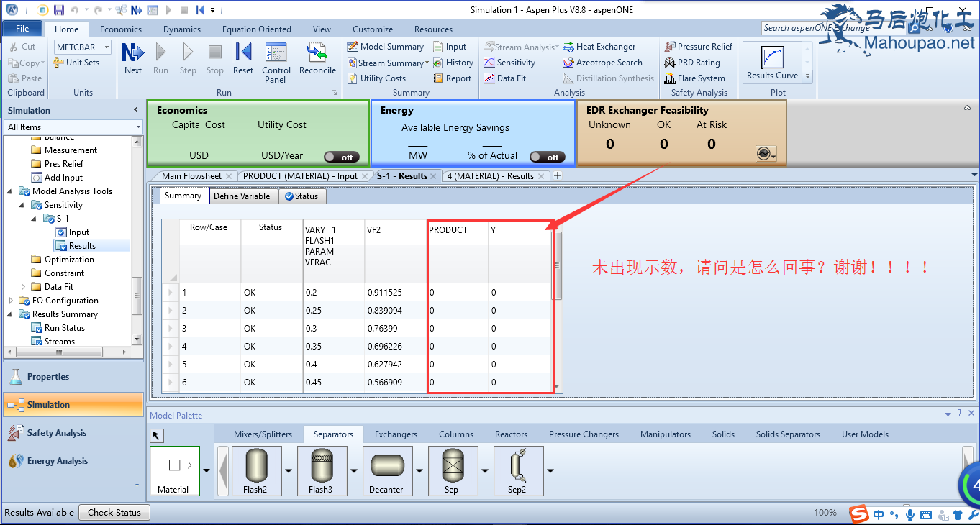The image size is (980, 525).
Task: Open the Control Panel
Action: [276, 63]
